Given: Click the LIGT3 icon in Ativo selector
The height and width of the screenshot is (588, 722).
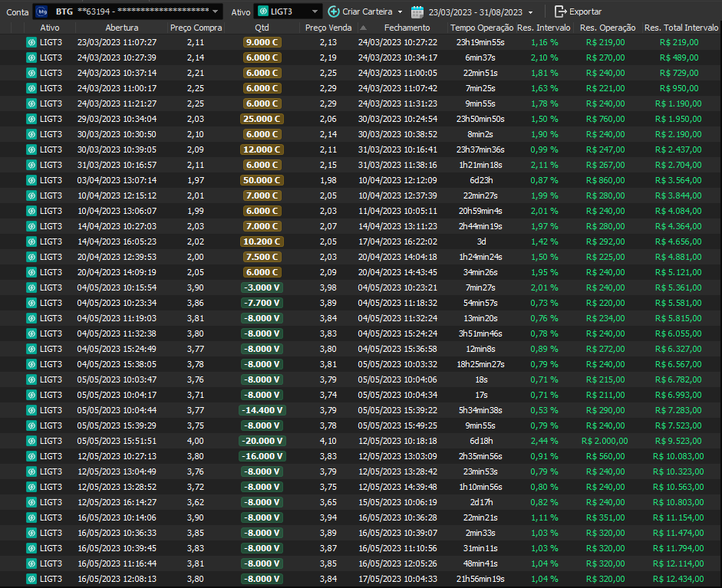Looking at the screenshot, I should click(262, 11).
